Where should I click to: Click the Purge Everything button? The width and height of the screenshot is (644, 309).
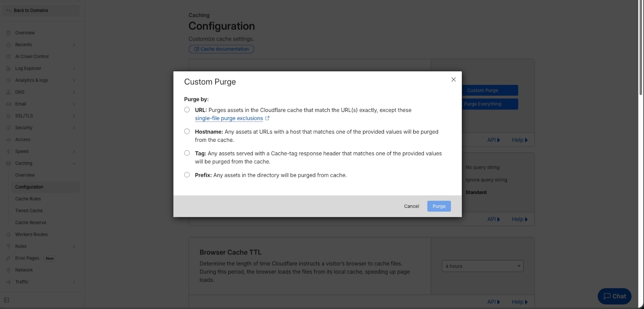(x=490, y=104)
